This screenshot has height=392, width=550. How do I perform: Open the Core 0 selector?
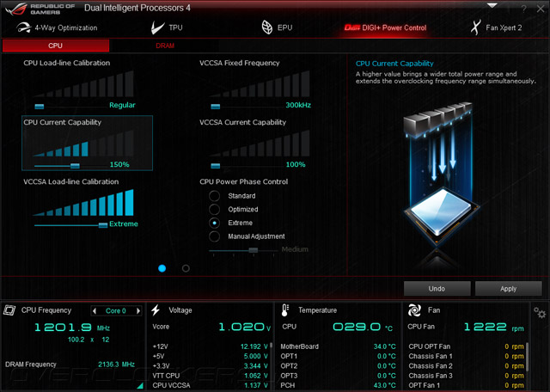click(116, 310)
